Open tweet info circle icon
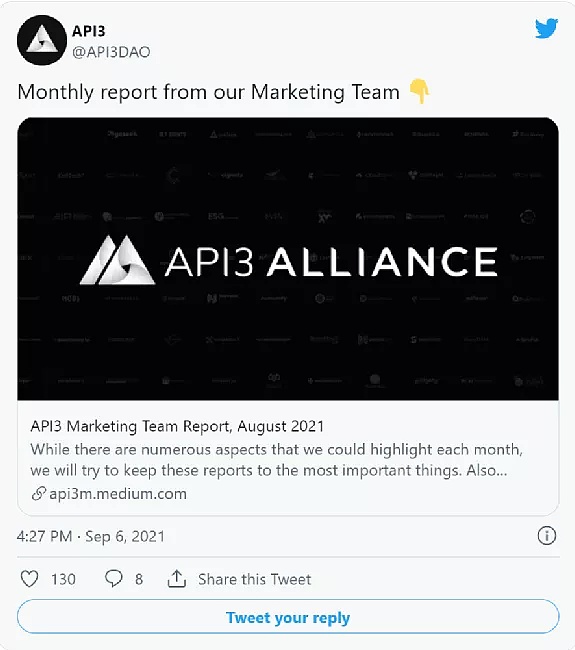This screenshot has height=650, width=575. coord(546,536)
